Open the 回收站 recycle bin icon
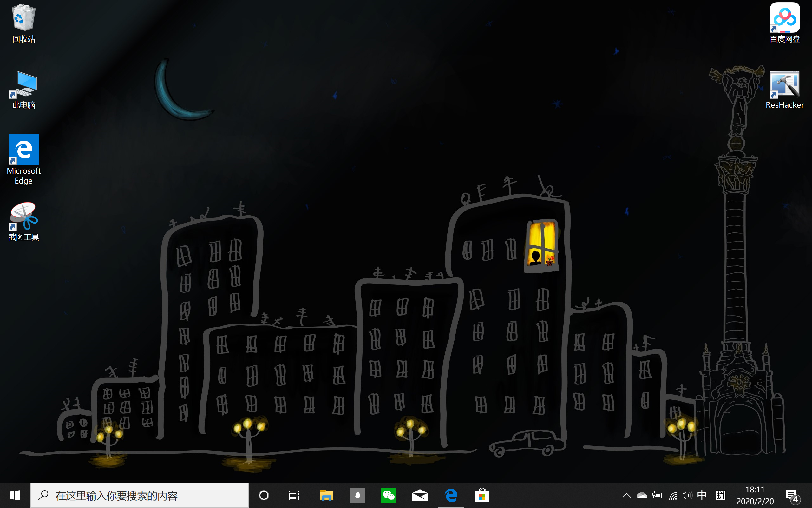The height and width of the screenshot is (508, 812). 23,23
